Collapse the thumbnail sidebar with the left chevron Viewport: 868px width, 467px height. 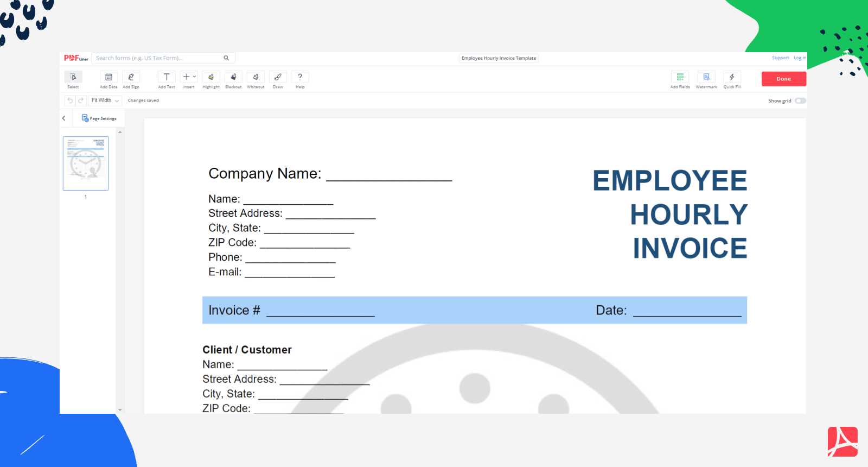(x=63, y=118)
